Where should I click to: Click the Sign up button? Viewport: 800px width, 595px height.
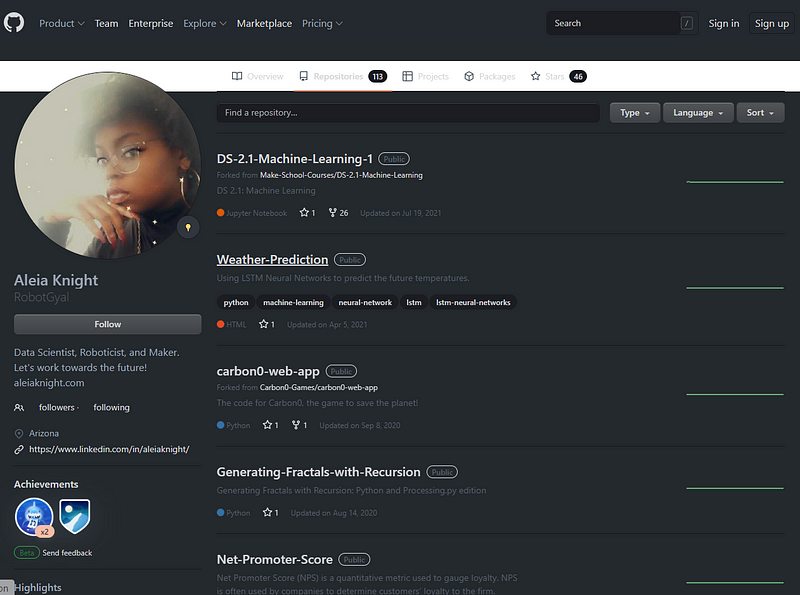(x=771, y=23)
